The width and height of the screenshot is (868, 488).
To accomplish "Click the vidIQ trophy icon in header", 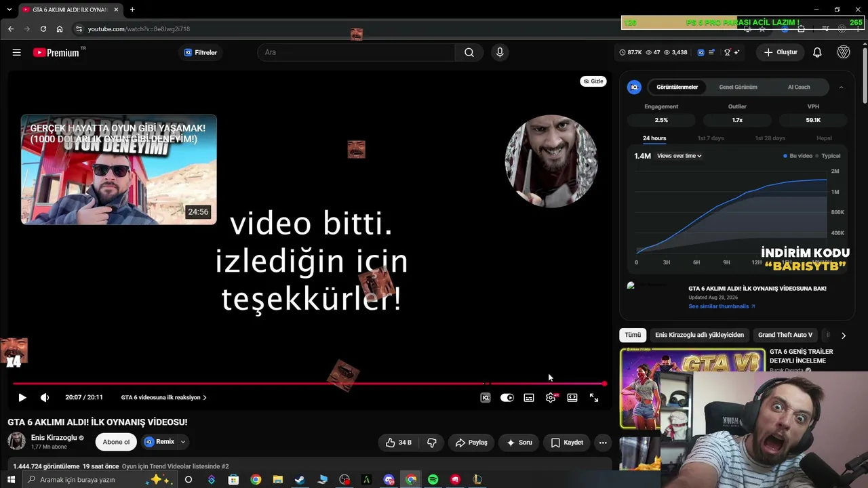I will [728, 52].
